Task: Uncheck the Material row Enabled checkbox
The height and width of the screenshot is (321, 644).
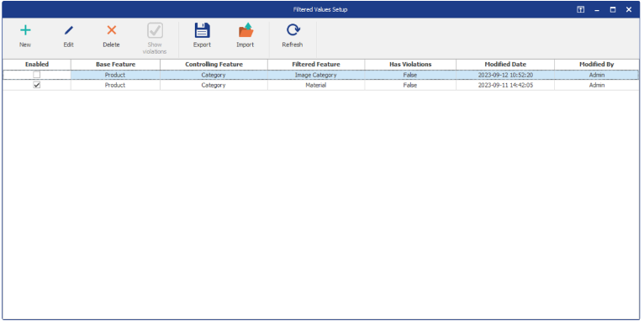Action: tap(37, 85)
